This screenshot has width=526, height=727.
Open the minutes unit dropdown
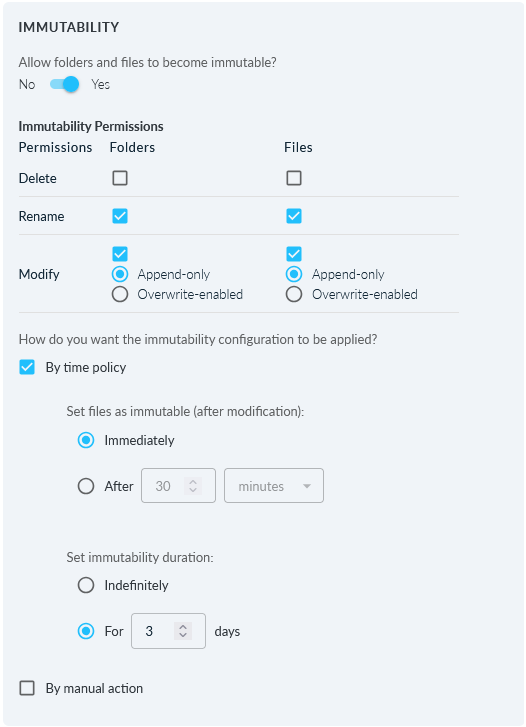click(274, 486)
